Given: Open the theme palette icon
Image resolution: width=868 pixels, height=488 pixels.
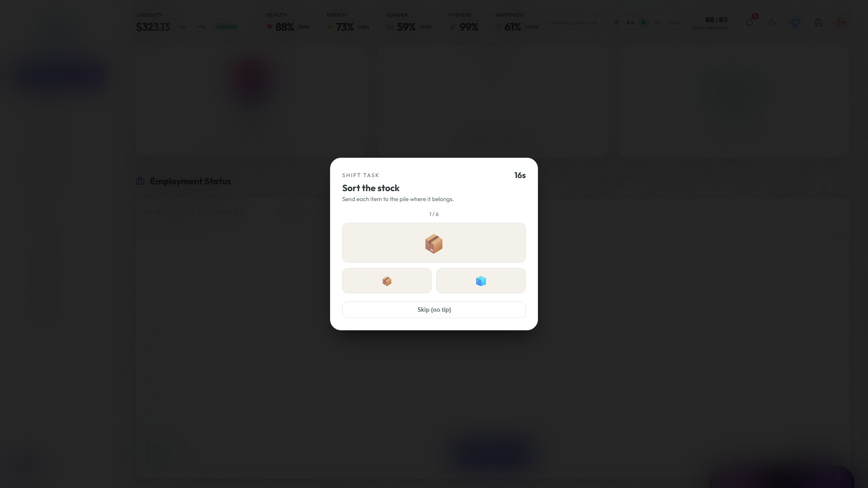Looking at the screenshot, I should (796, 23).
